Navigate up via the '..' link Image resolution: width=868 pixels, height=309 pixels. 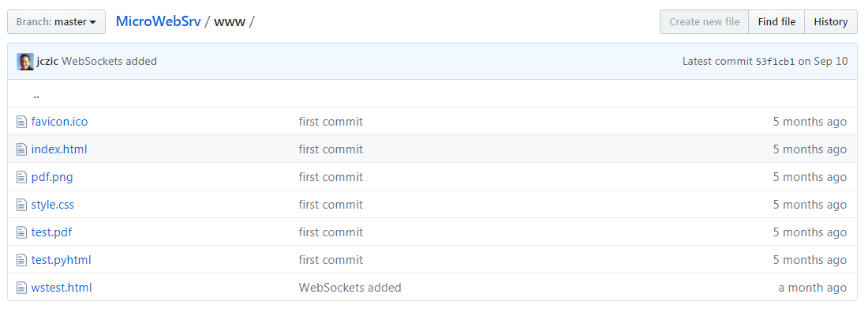(36, 94)
